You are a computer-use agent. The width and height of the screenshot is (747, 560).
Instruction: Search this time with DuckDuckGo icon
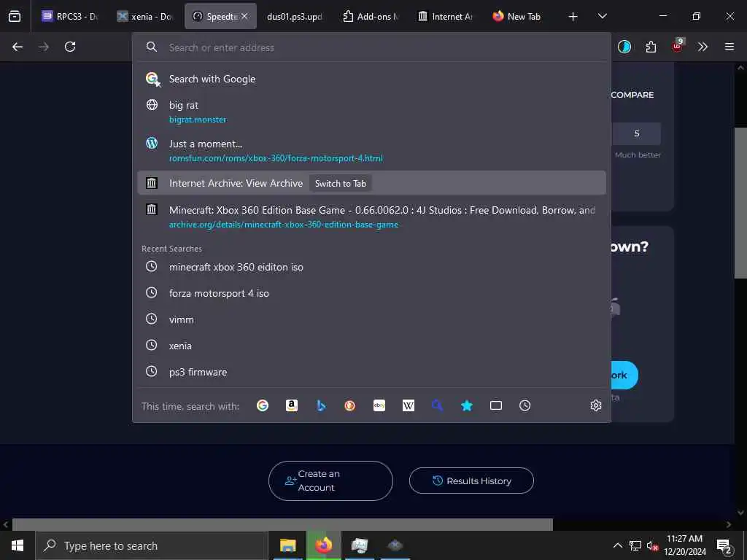tap(349, 405)
